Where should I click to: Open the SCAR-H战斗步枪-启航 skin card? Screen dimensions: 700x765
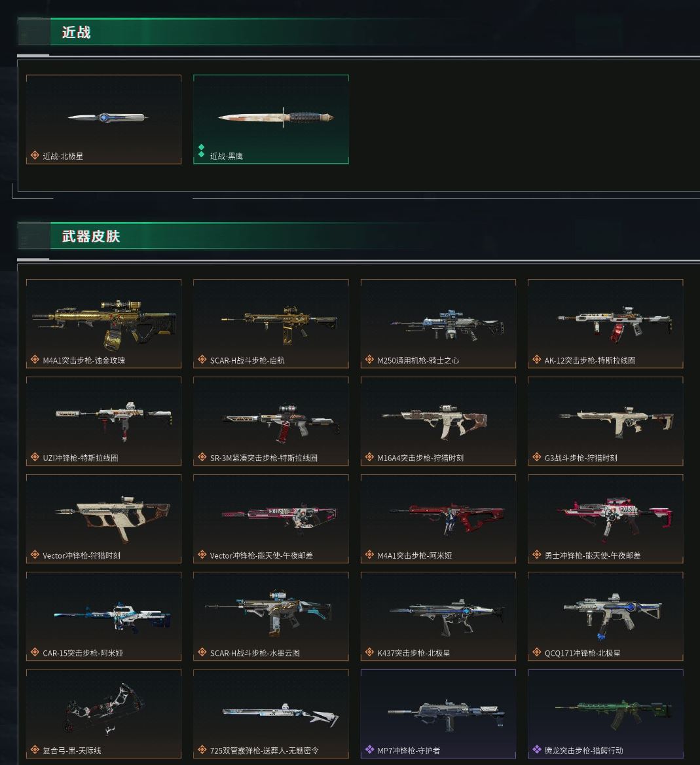click(x=270, y=324)
